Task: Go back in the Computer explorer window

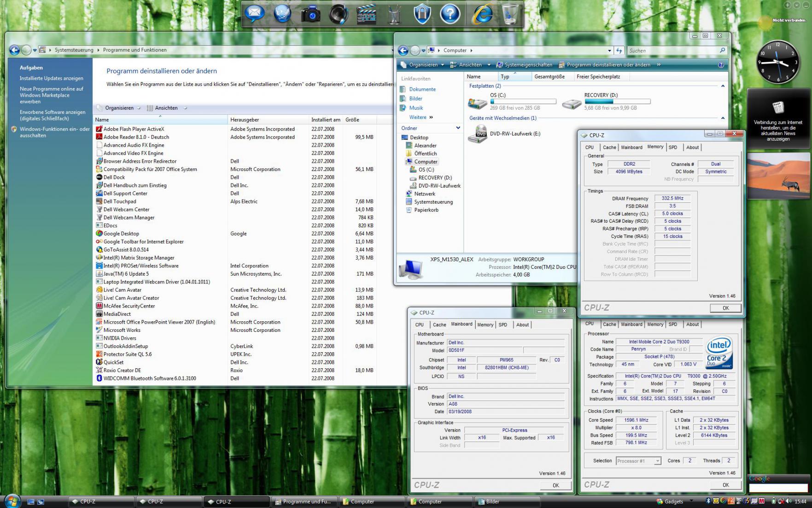Action: (x=403, y=50)
